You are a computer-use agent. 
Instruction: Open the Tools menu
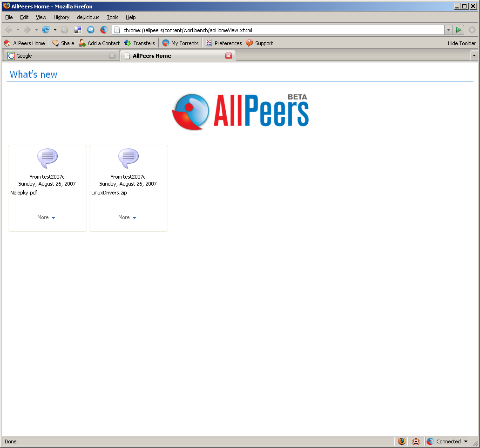coord(112,17)
